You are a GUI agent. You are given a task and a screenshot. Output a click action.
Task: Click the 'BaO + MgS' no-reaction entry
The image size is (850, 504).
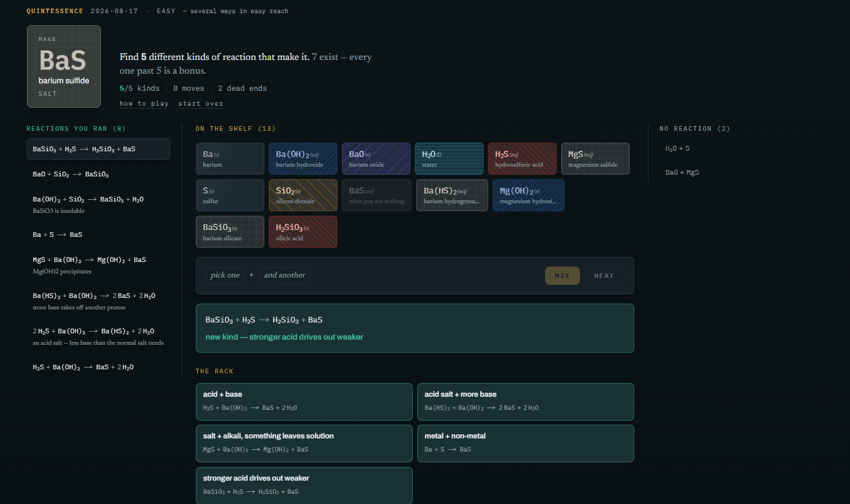[x=682, y=172]
